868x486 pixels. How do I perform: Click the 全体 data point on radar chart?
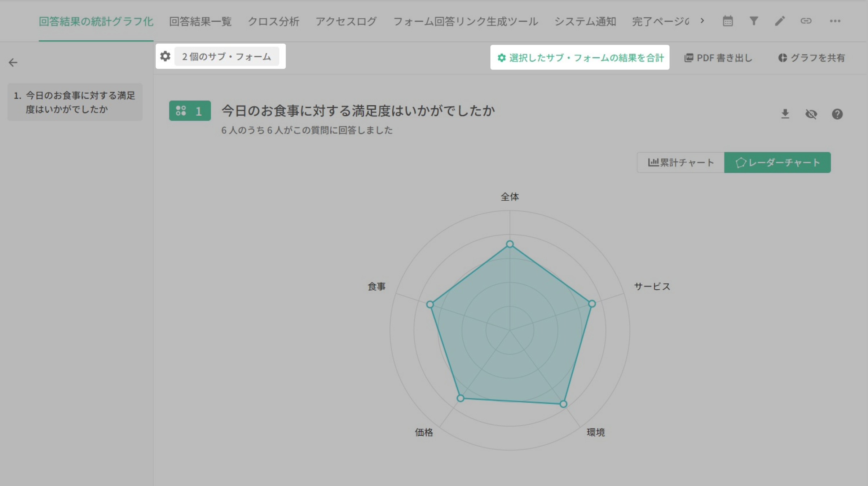(510, 244)
